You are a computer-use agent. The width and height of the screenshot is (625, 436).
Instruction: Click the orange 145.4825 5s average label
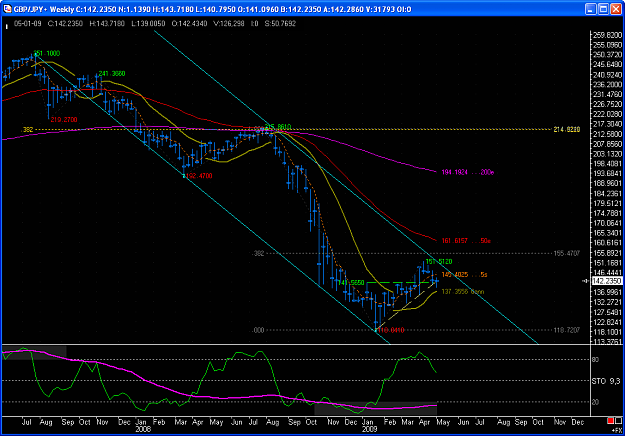point(464,275)
